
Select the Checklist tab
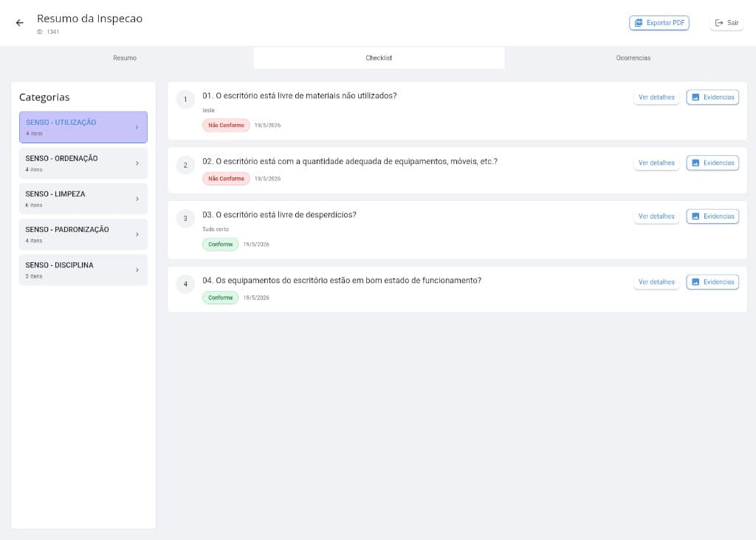(379, 58)
